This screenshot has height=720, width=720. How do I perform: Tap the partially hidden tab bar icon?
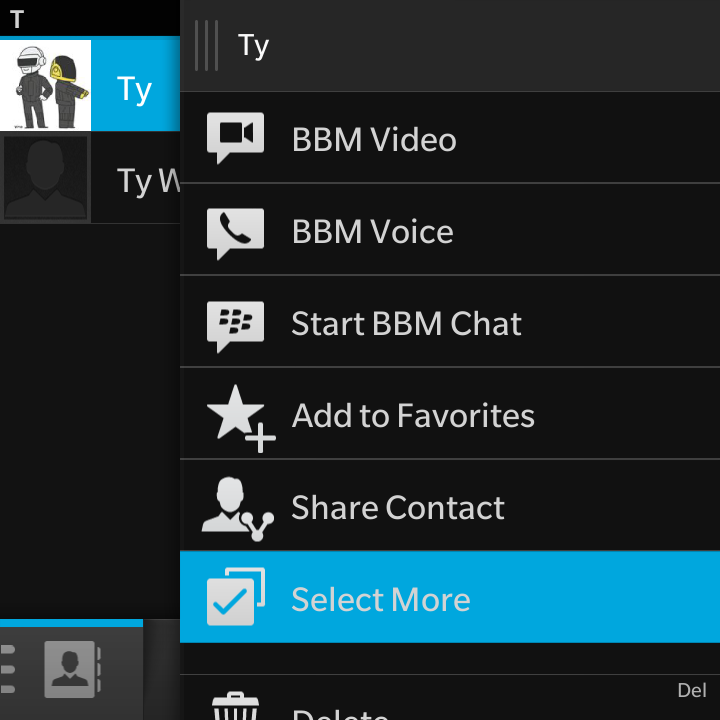8,669
